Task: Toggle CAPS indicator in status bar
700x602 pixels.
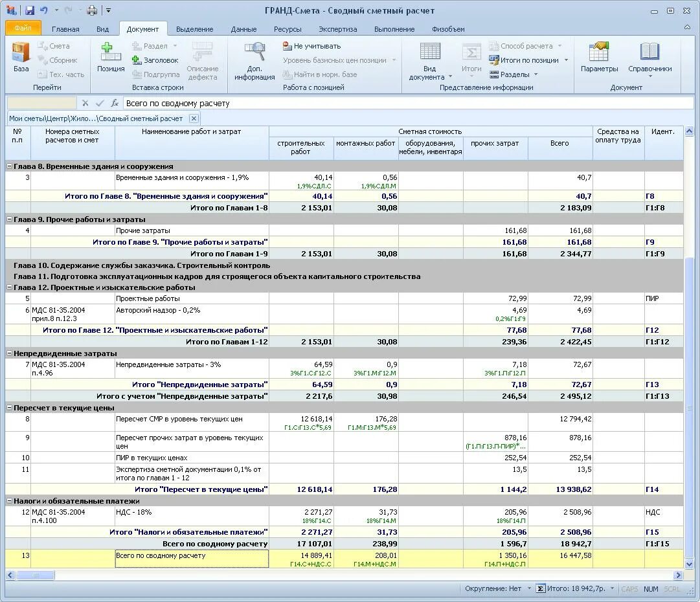Action: tap(629, 589)
